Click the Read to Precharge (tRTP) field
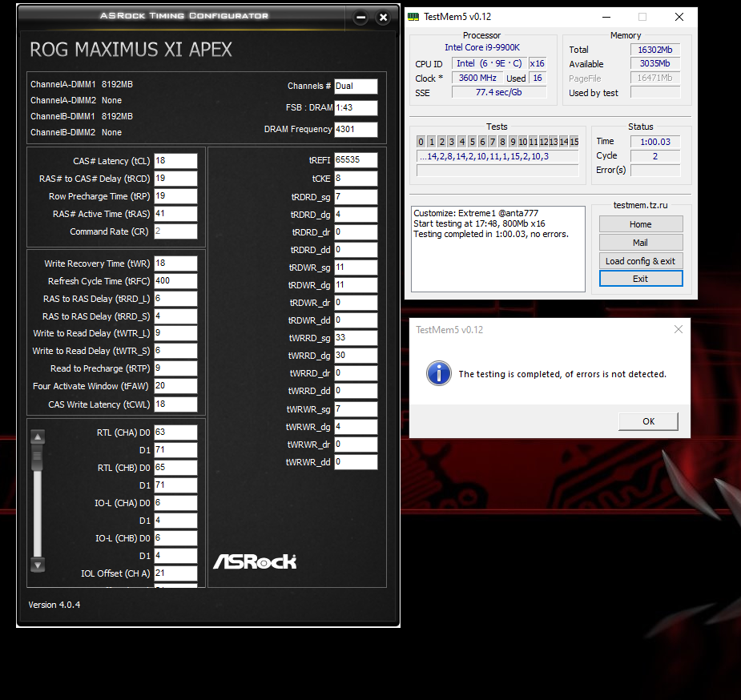Screen dimensions: 741x700 pyautogui.click(x=175, y=368)
